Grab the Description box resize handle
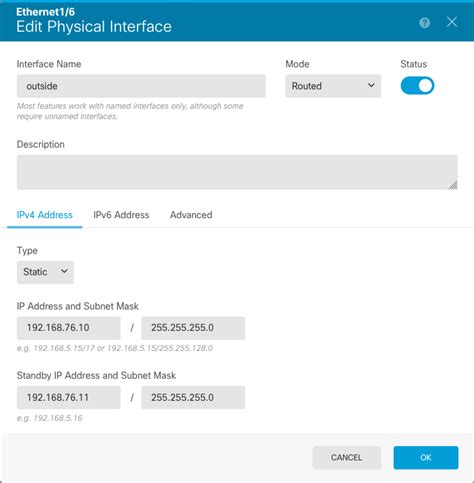The image size is (474, 483). [453, 185]
